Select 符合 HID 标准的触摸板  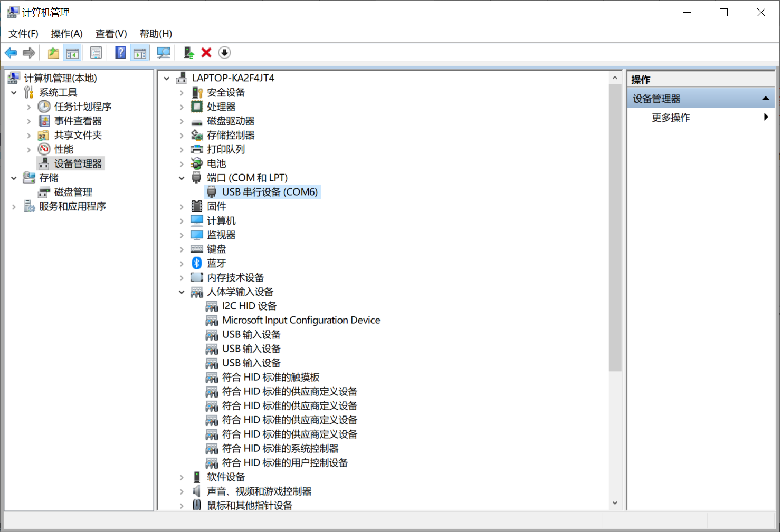pos(271,377)
